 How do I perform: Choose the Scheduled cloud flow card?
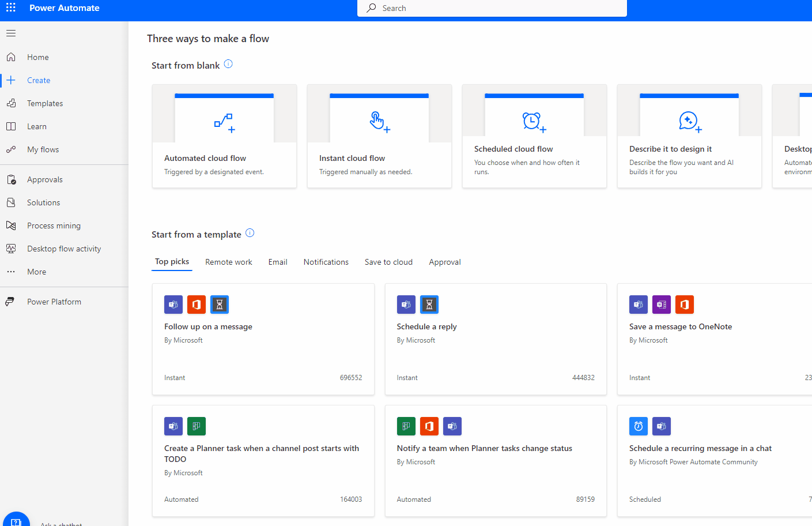[x=534, y=136]
